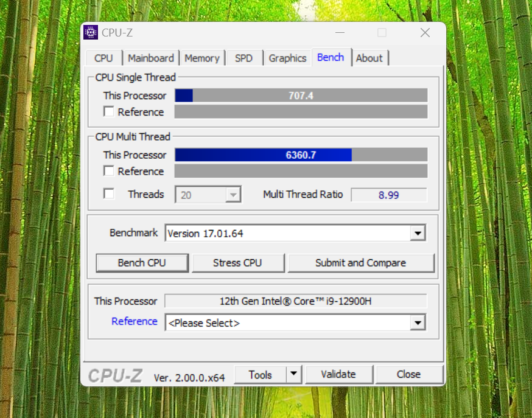Select the Bench tab
Image resolution: width=532 pixels, height=418 pixels.
[331, 57]
